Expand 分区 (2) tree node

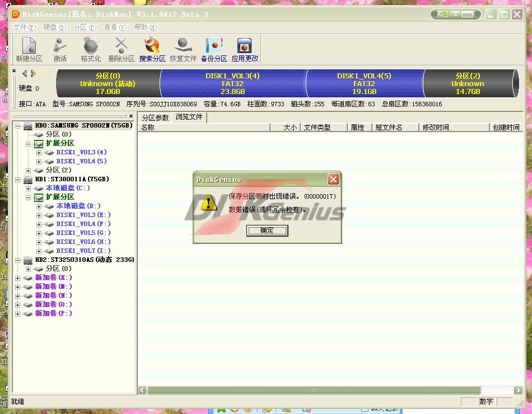click(28, 171)
